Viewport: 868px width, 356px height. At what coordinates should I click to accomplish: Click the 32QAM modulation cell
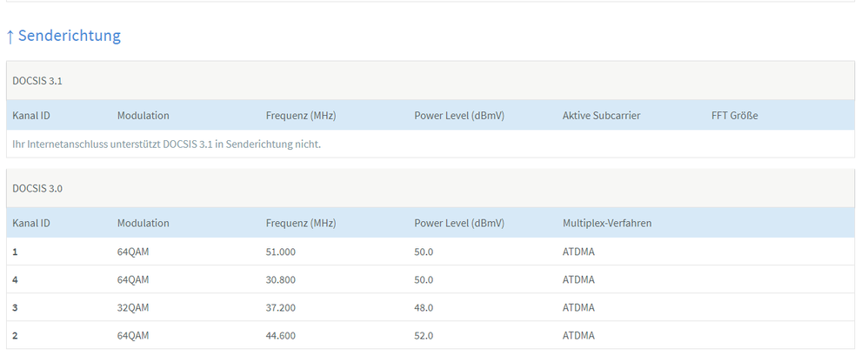[x=133, y=307]
